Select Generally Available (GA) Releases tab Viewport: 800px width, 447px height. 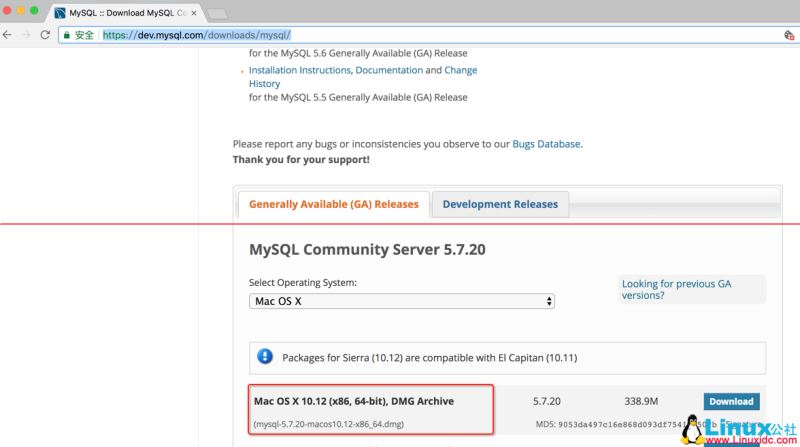pyautogui.click(x=333, y=204)
